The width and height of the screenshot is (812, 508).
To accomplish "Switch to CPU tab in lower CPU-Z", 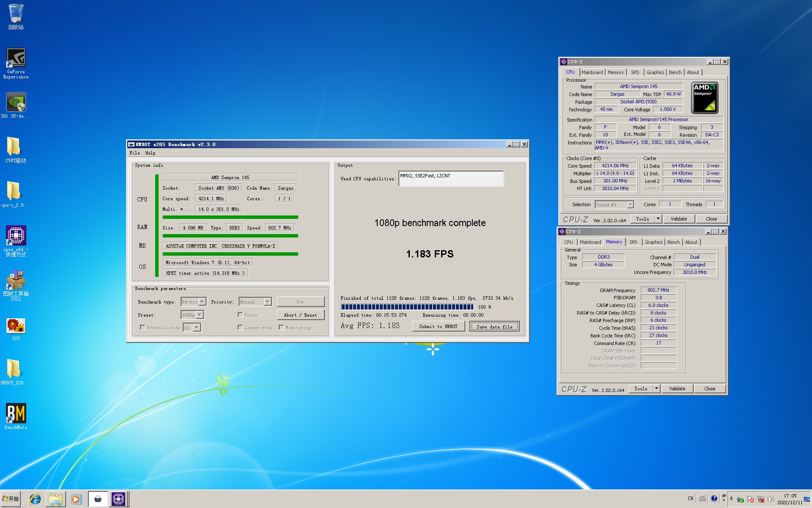I will 568,242.
